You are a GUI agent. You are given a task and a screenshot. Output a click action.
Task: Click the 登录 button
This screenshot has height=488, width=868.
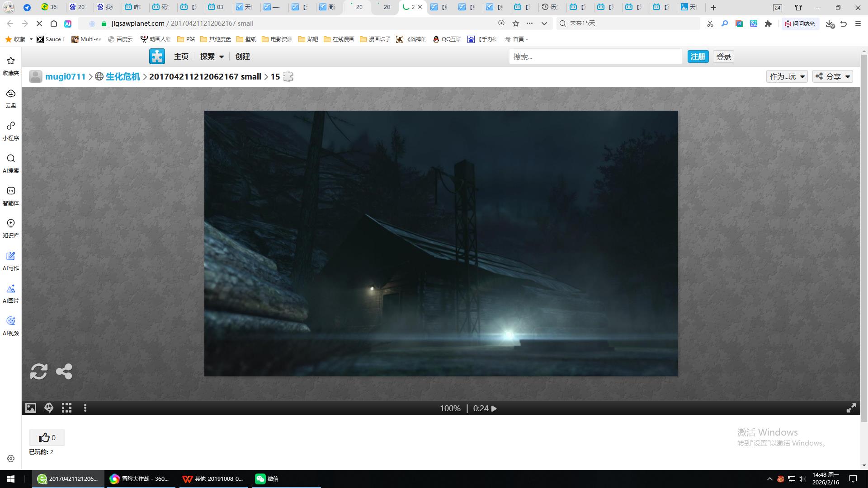pyautogui.click(x=723, y=56)
